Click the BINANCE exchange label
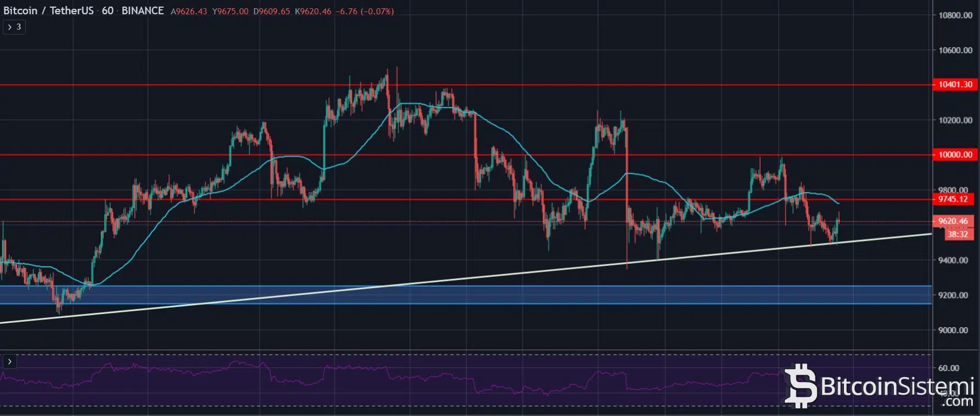This screenshot has width=980, height=416. 143,11
